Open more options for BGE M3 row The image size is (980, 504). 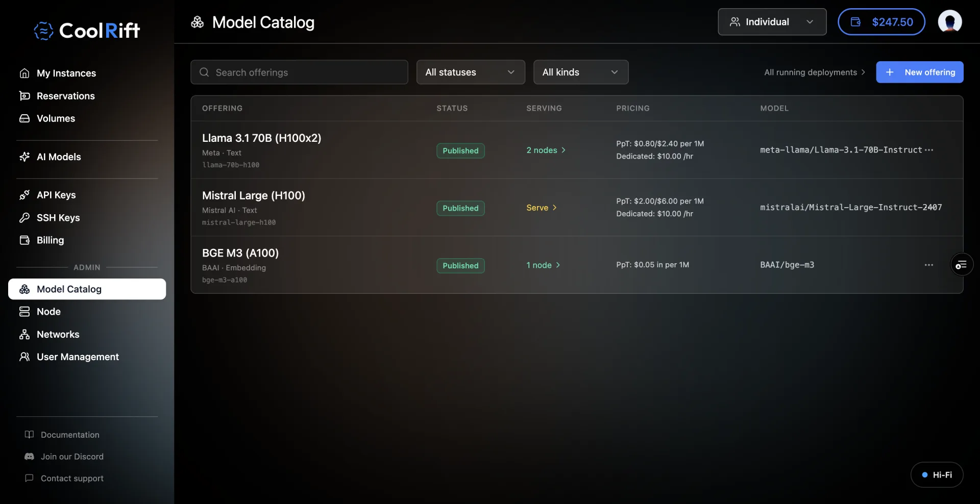[x=929, y=265]
